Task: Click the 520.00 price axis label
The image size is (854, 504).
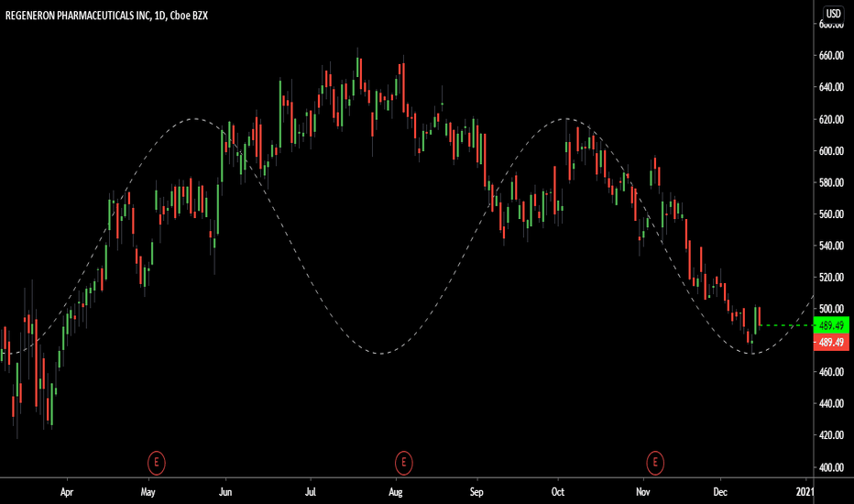Action: pos(832,278)
